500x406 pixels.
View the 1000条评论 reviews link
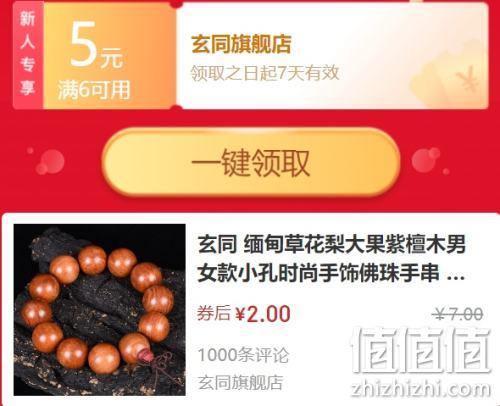[x=243, y=354]
